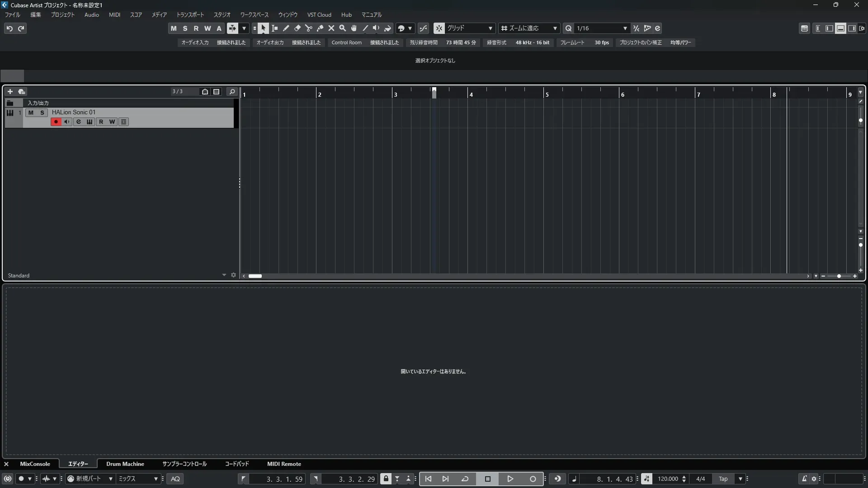The width and height of the screenshot is (868, 488).
Task: Click the tempo value field 120.000
Action: 668,479
